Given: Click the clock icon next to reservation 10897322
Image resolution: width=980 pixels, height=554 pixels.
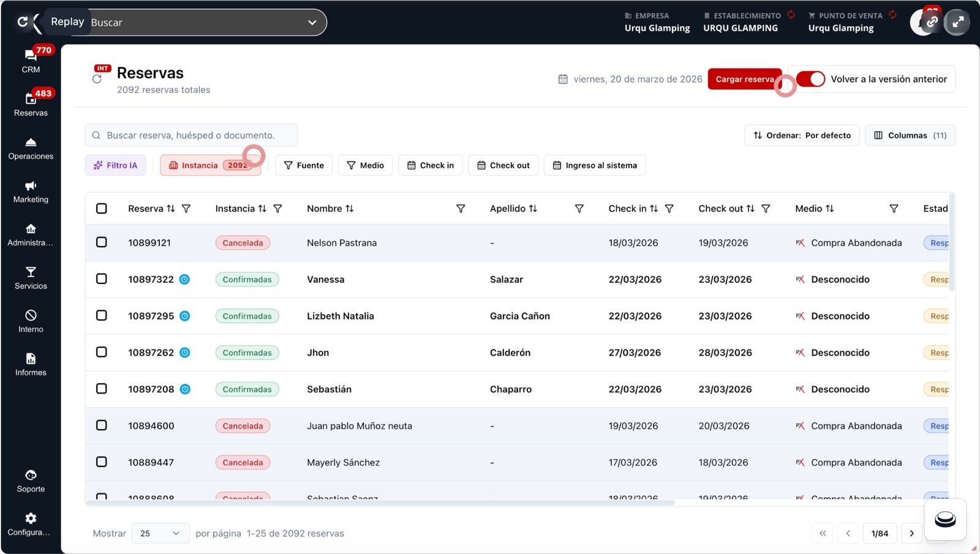Looking at the screenshot, I should tap(184, 279).
